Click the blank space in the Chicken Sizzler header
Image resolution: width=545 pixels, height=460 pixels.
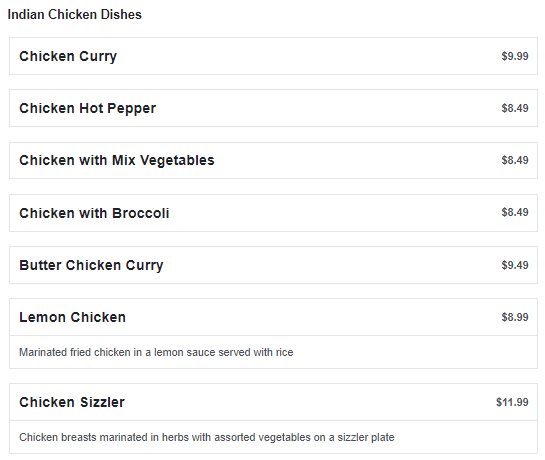click(309, 402)
